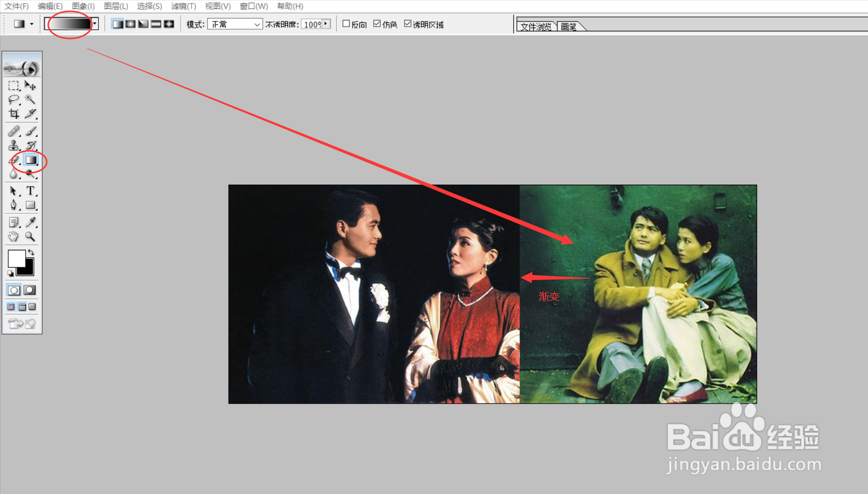Select the Eyedropper tool

30,222
